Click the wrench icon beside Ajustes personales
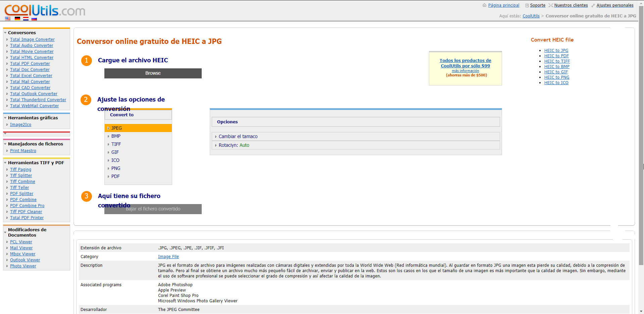This screenshot has width=644, height=314. pos(593,5)
